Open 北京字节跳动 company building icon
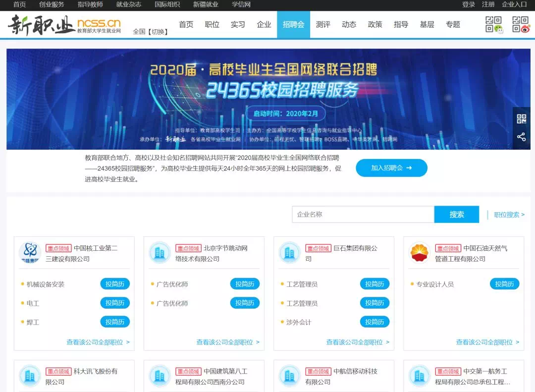This screenshot has width=535, height=392. pyautogui.click(x=160, y=253)
